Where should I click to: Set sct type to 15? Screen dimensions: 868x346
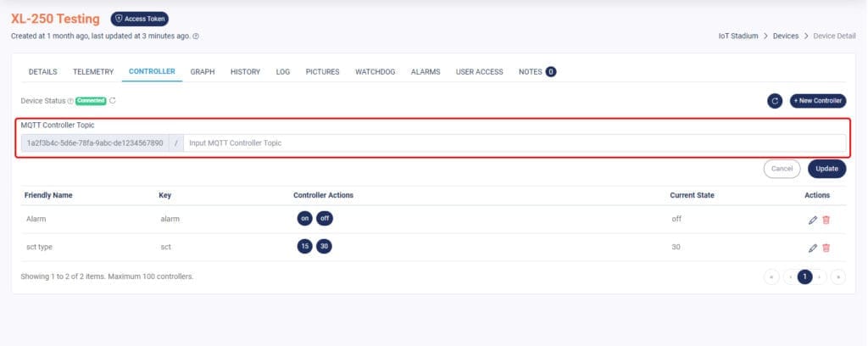click(x=304, y=247)
